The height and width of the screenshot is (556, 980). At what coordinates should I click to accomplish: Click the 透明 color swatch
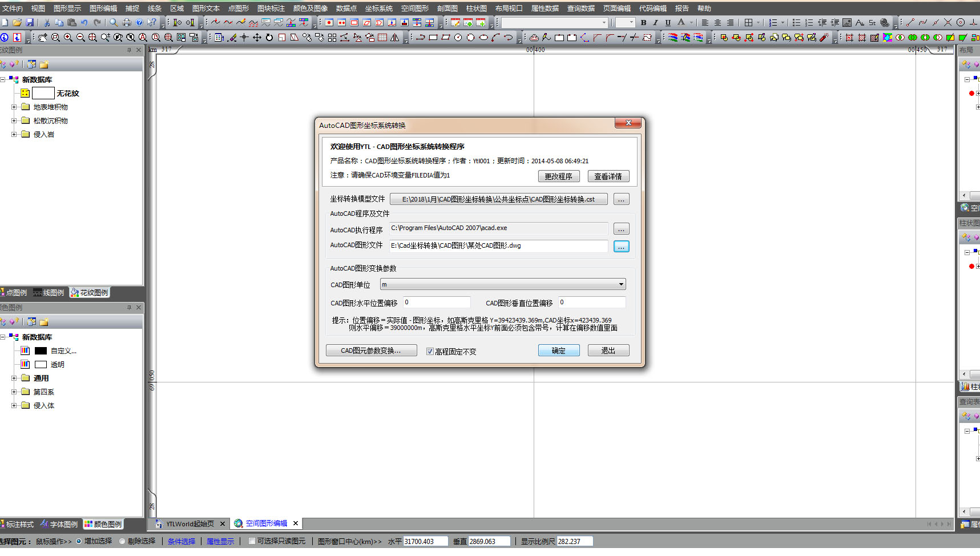click(x=41, y=364)
